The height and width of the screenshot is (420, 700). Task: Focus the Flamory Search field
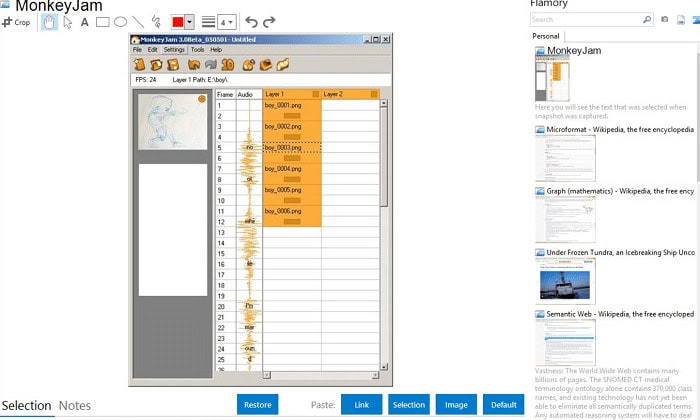click(587, 20)
